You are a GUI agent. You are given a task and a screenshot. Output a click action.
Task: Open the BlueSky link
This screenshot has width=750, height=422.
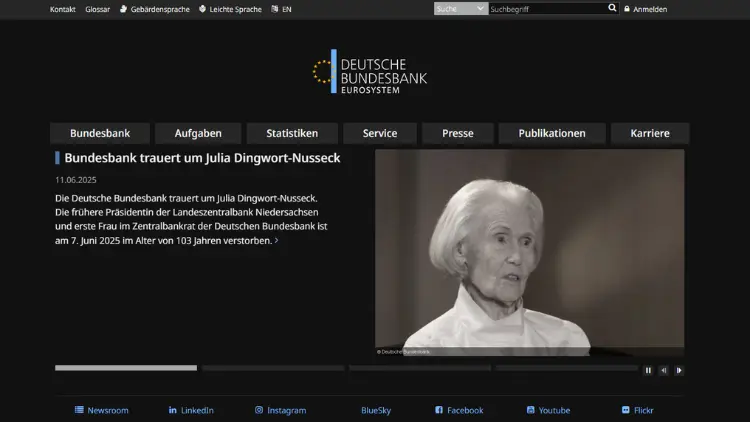[x=376, y=411]
